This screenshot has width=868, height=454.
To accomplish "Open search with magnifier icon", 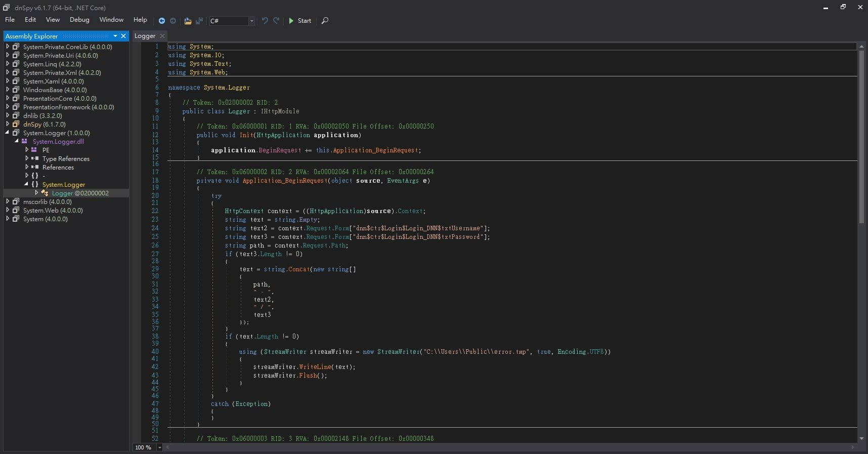I will click(x=325, y=21).
